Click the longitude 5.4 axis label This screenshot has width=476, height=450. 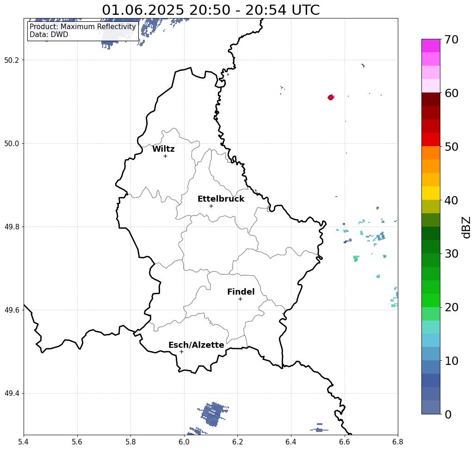click(24, 442)
